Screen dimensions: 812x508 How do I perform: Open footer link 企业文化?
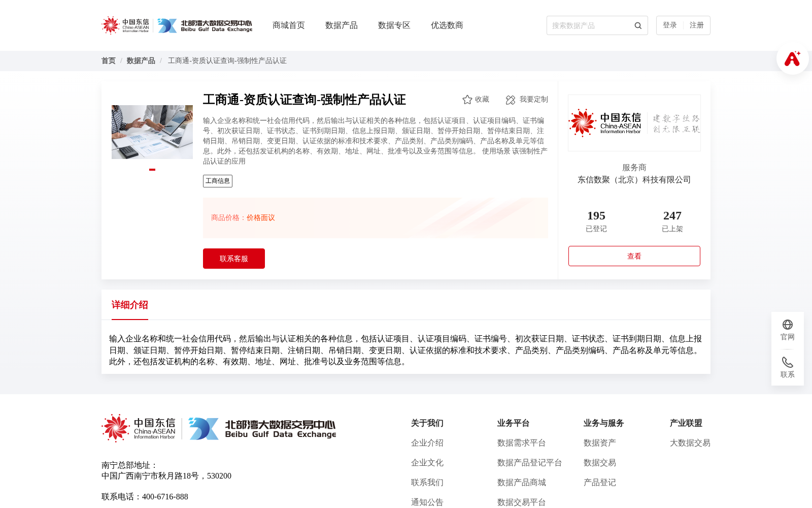click(427, 463)
